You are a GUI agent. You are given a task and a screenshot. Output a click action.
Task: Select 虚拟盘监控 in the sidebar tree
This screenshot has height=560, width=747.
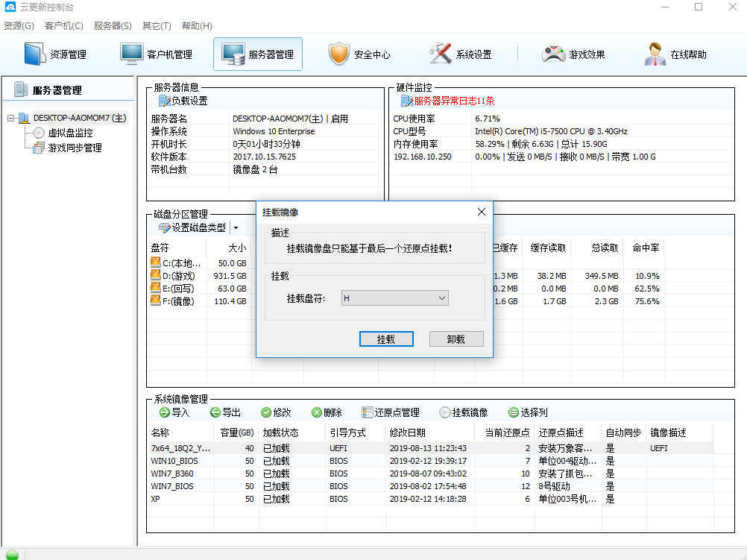(70, 133)
